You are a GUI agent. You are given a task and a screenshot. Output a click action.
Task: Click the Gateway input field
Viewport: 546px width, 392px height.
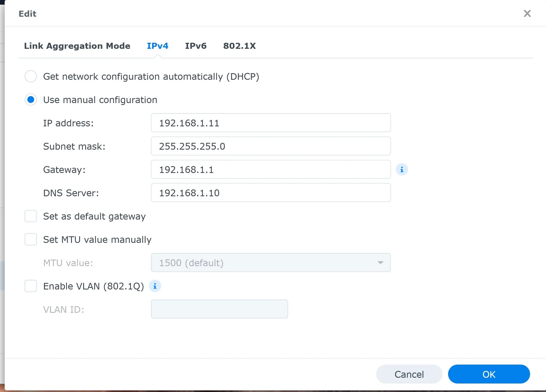(x=271, y=169)
